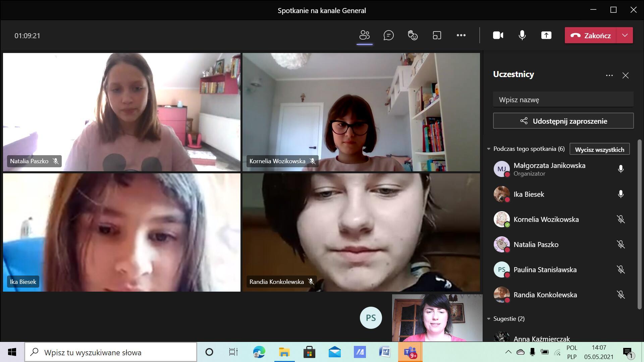Screen dimensions: 644x362
Task: Expand the Zakończ dropdown arrow
Action: (625, 35)
